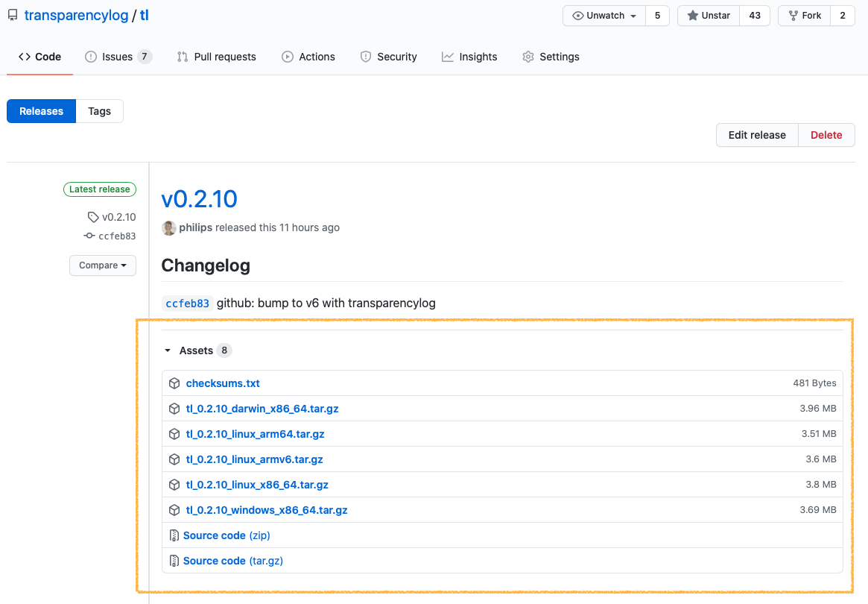Download Source code (tar.gz)
The width and height of the screenshot is (868, 604).
233,561
